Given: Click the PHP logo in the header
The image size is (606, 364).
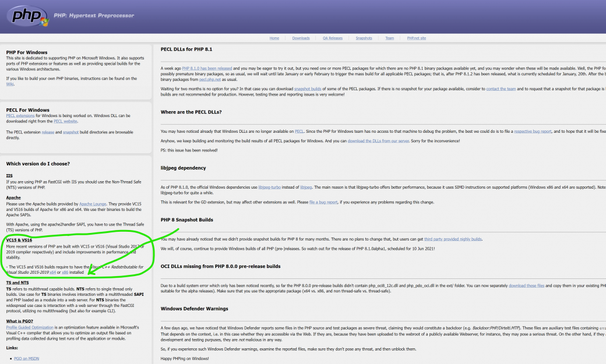Looking at the screenshot, I should point(28,15).
